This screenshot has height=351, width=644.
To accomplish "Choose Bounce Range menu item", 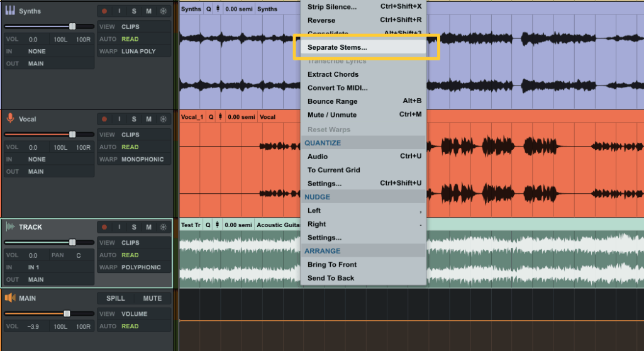I will (363, 101).
